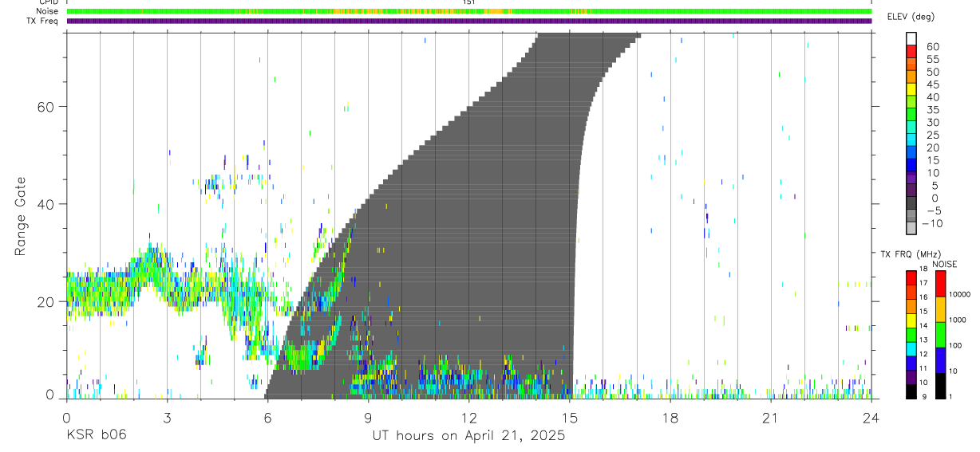Pick the light gray bottom ELEV bar segment
The height and width of the screenshot is (452, 980).
(x=911, y=228)
